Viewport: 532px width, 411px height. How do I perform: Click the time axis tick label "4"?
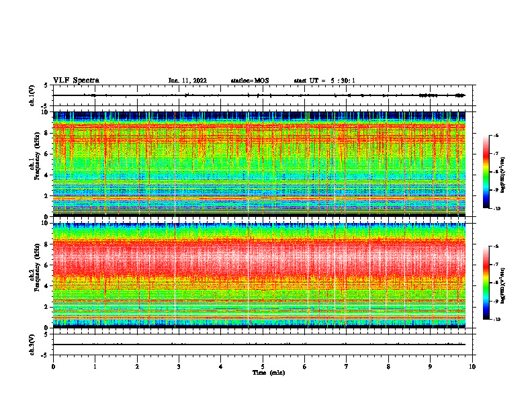[221, 367]
